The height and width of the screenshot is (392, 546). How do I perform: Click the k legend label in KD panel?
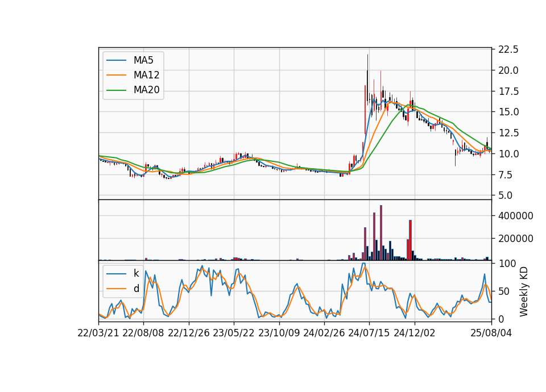(136, 273)
